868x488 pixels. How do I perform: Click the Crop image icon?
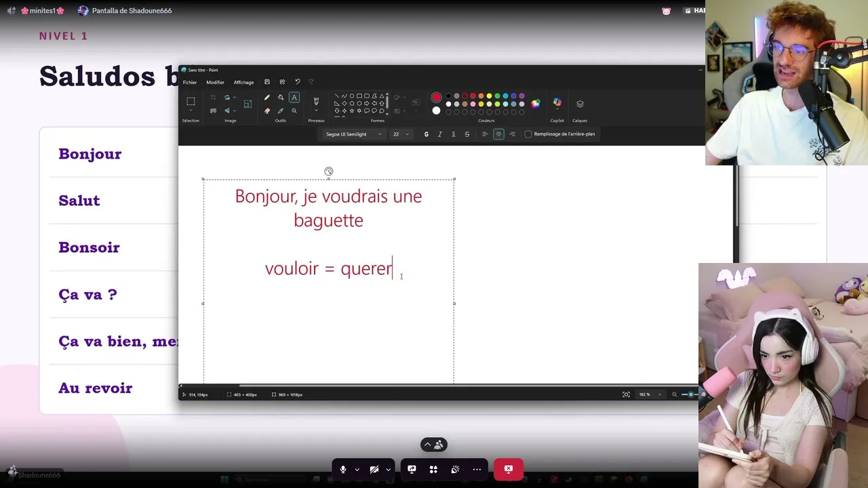pyautogui.click(x=213, y=98)
